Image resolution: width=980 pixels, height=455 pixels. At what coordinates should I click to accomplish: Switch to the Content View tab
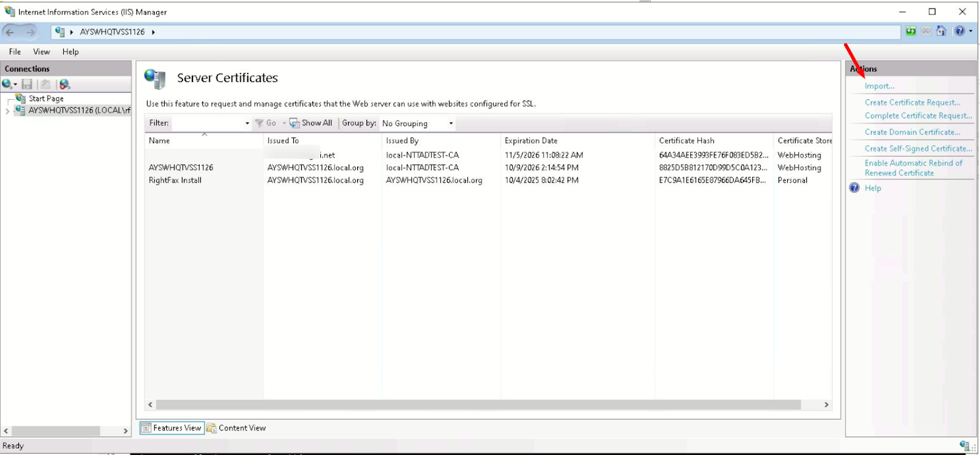[236, 428]
